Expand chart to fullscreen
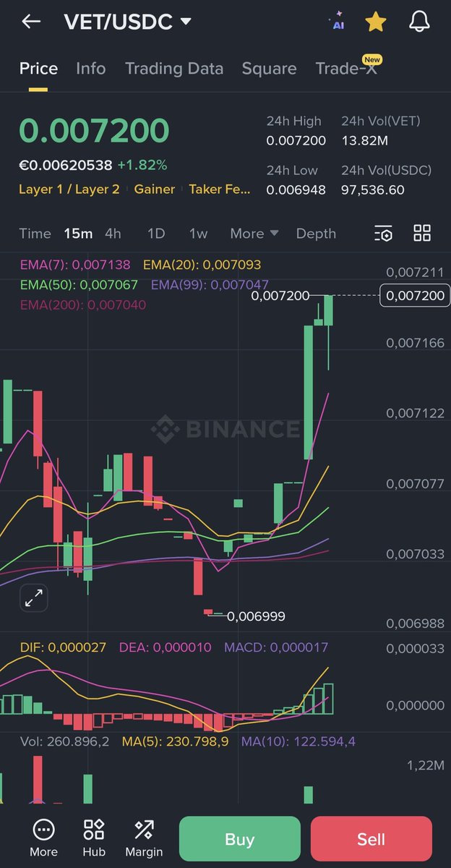 33,598
